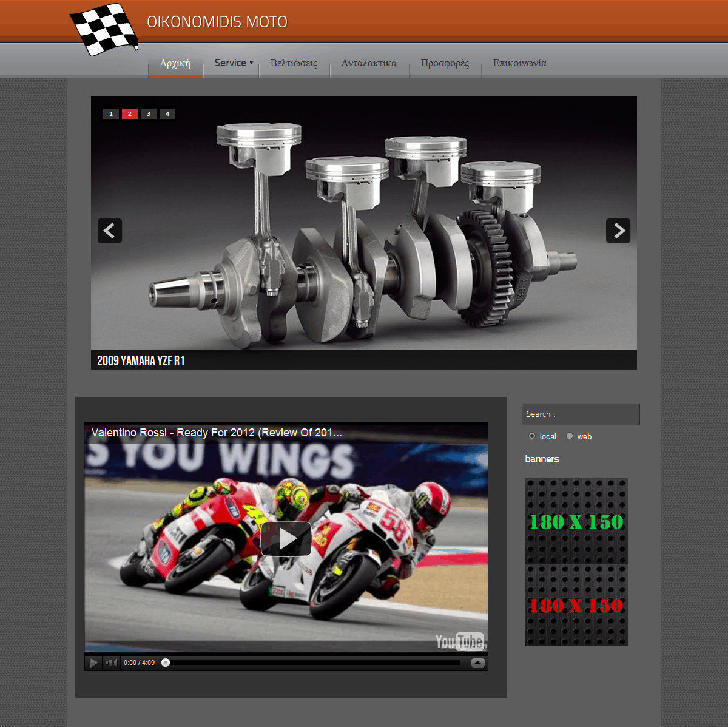Open the Αρχική home tab
The width and height of the screenshot is (728, 727).
pyautogui.click(x=175, y=63)
